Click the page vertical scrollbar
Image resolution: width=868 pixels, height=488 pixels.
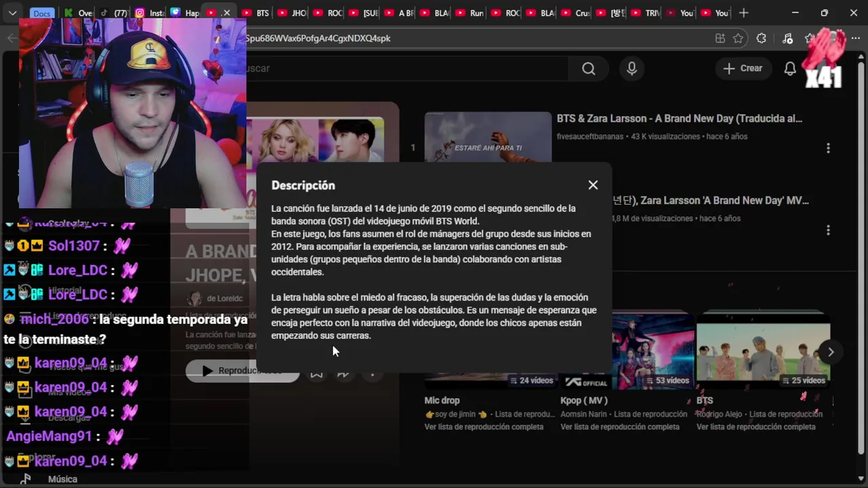(861, 258)
